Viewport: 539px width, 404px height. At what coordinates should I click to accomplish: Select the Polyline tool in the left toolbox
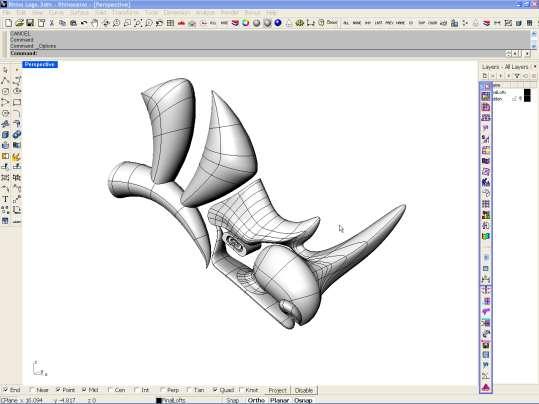pos(5,80)
